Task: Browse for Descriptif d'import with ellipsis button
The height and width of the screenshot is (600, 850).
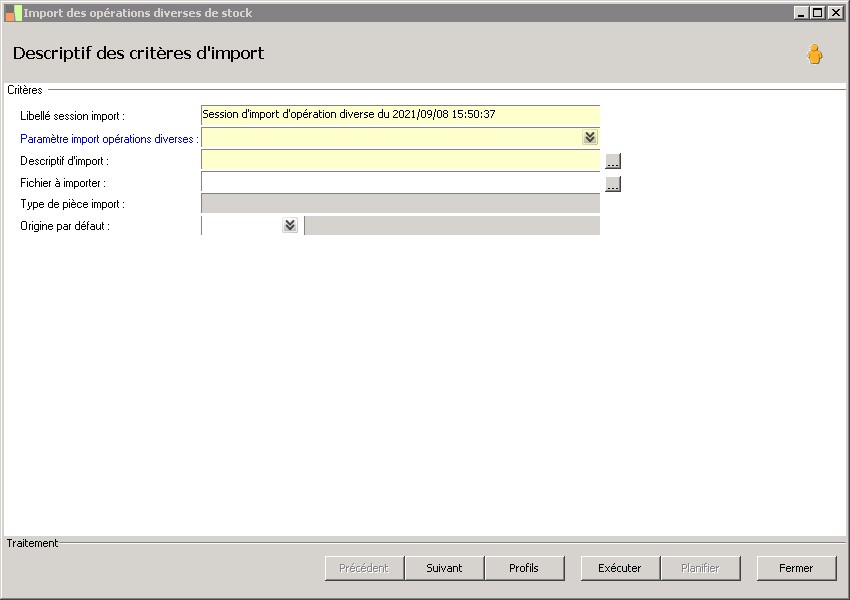Action: click(613, 161)
